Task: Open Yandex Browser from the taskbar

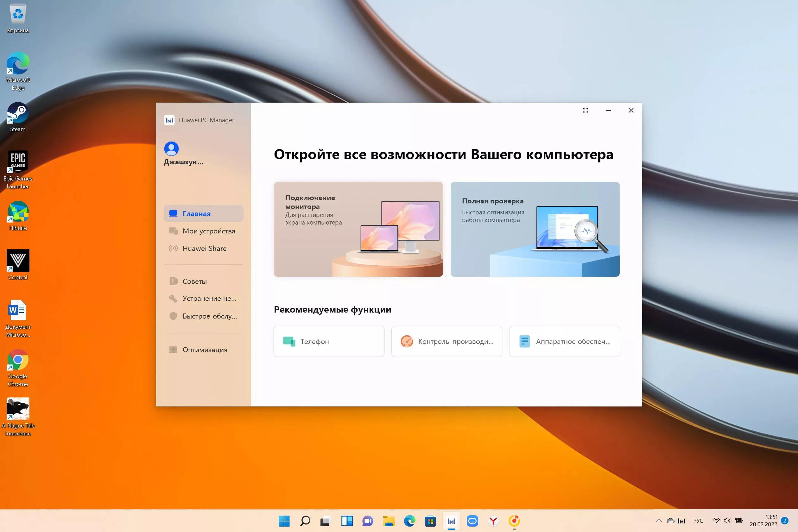Action: coord(493,521)
